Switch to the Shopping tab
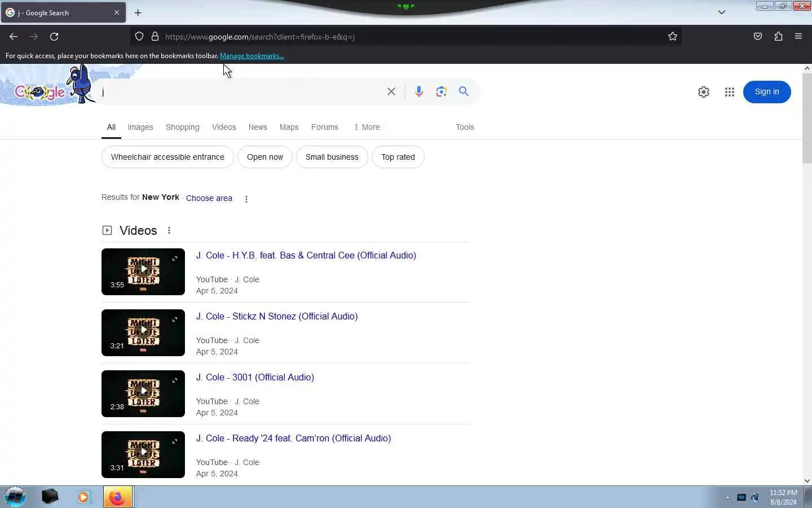 point(183,127)
